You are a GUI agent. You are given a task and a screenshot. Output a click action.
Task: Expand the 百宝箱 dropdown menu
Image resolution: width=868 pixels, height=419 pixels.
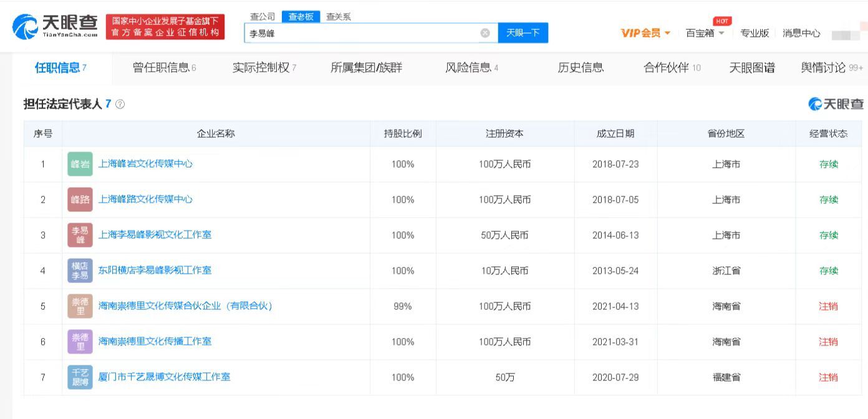point(700,32)
